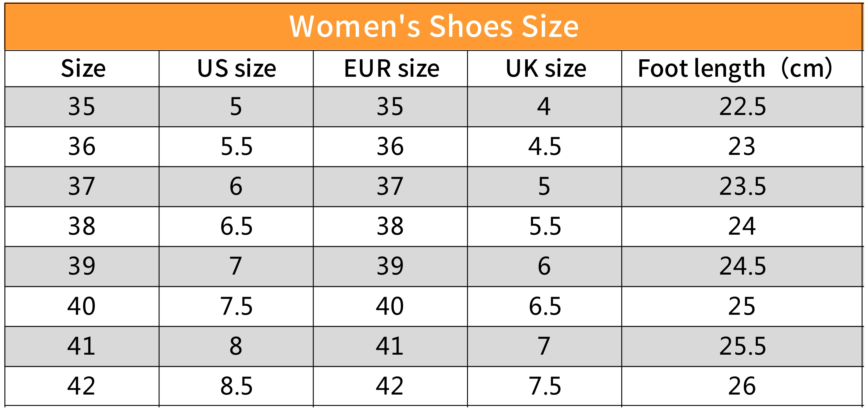Click the UK size 6.5 cell
Viewport: 868px width, 412px height.
coord(544,306)
